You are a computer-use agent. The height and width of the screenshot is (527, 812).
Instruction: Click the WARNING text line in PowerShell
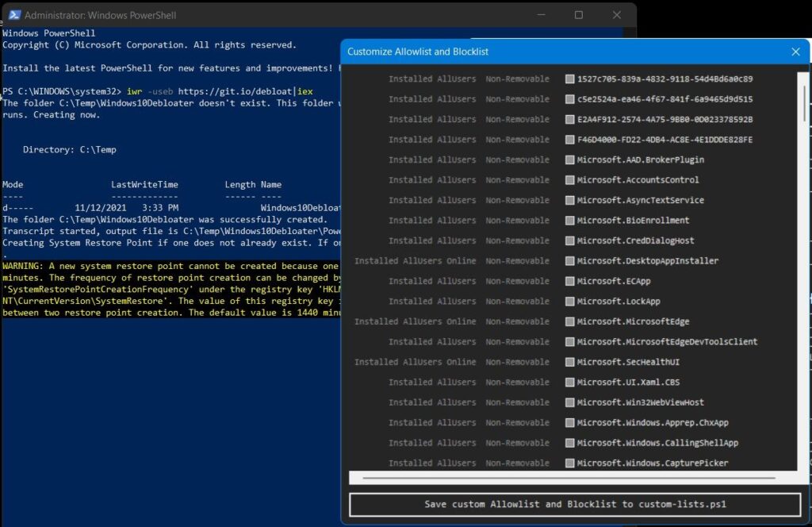point(170,266)
